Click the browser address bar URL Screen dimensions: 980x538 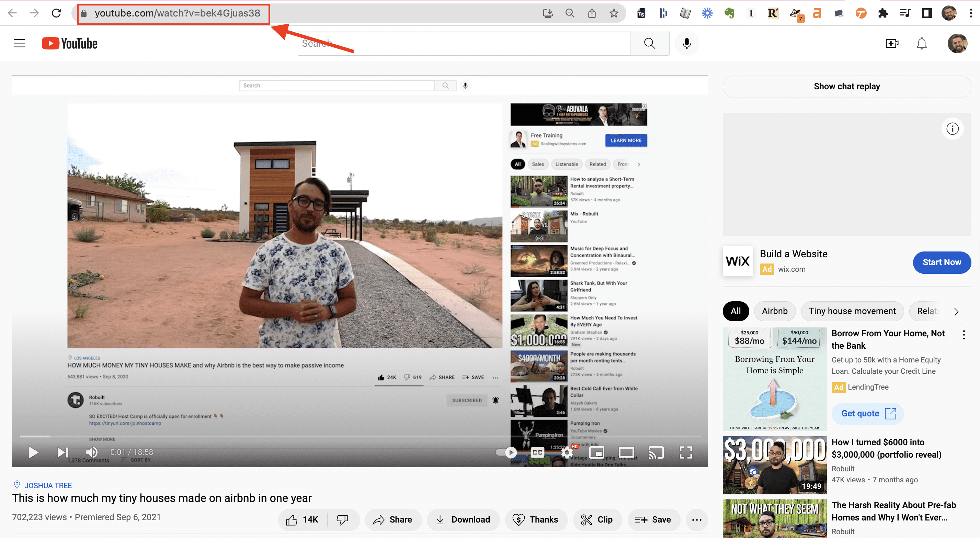tap(177, 13)
